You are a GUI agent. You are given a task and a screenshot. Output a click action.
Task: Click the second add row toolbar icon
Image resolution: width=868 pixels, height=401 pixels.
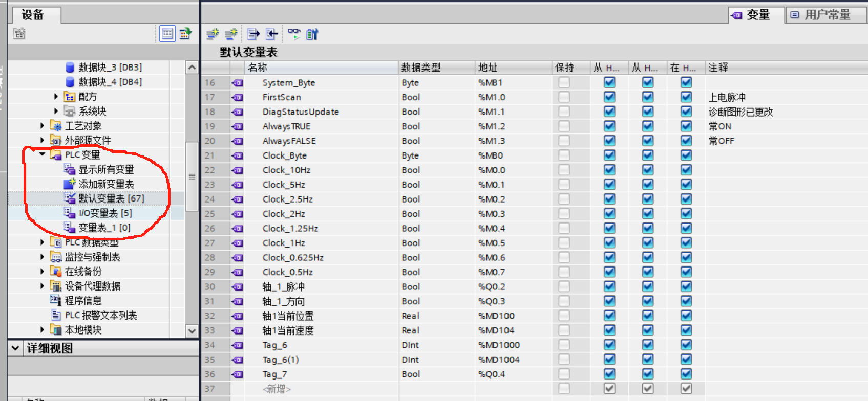click(x=231, y=34)
